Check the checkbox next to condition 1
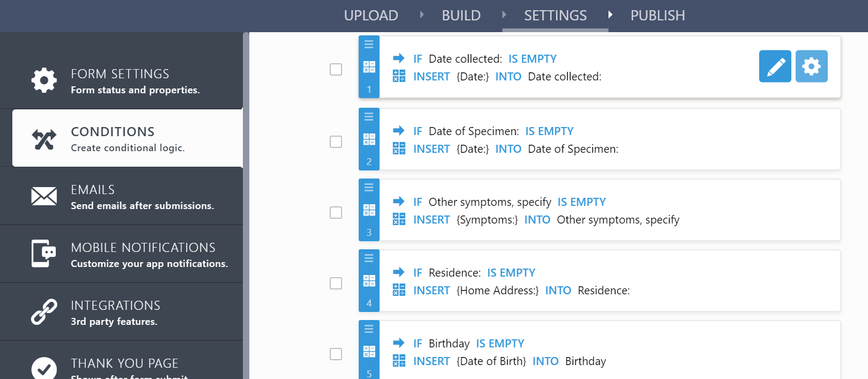 coord(336,69)
